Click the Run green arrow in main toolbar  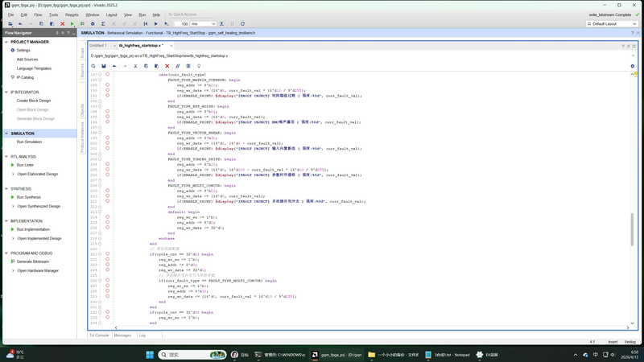pyautogui.click(x=72, y=24)
